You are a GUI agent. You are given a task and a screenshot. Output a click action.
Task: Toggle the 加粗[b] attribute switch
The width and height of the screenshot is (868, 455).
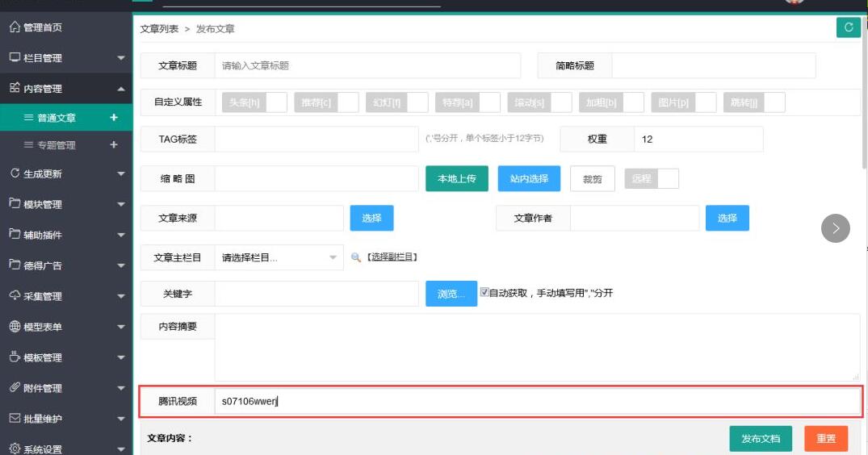tap(611, 102)
